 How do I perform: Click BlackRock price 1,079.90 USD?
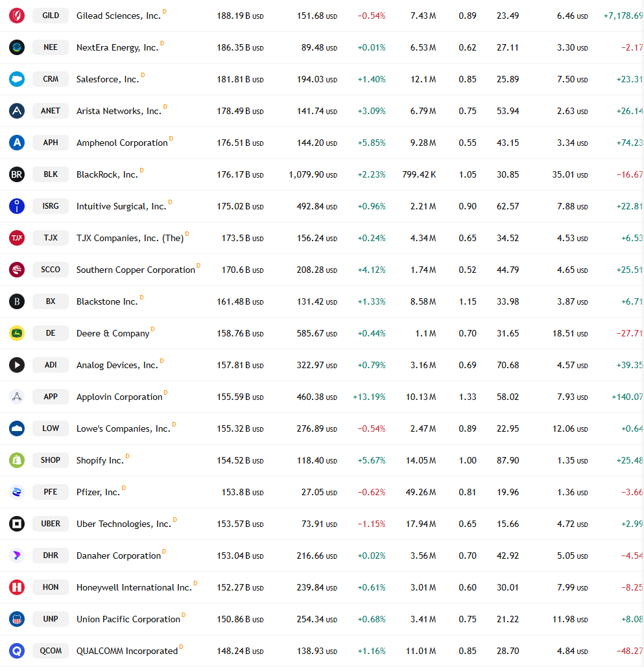(313, 175)
